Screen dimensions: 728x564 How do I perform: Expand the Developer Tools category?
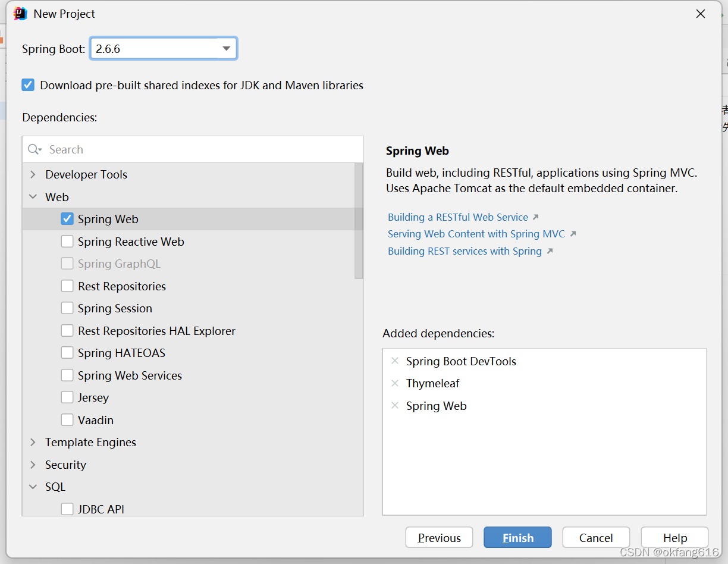tap(33, 174)
